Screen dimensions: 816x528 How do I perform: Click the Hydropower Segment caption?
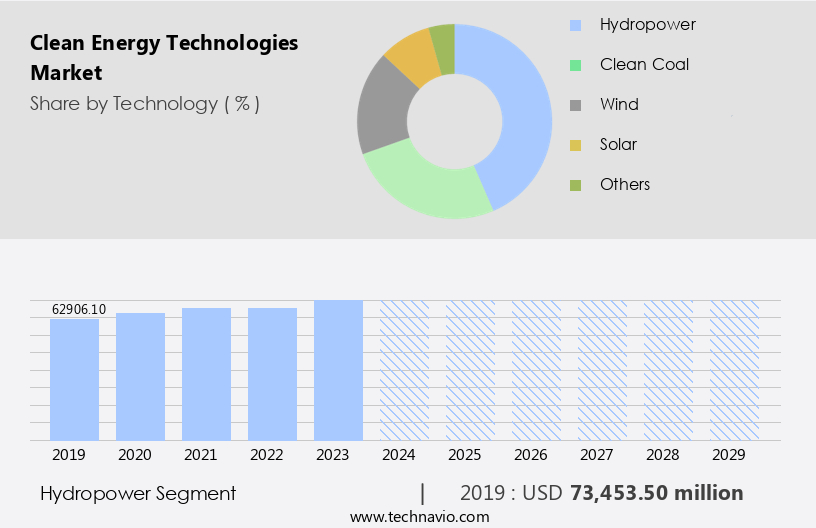138,494
